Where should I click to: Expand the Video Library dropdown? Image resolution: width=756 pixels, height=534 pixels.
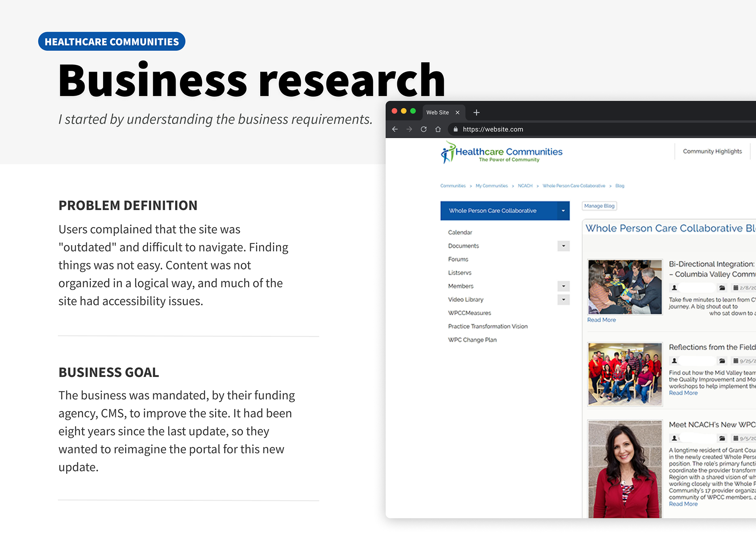point(564,299)
